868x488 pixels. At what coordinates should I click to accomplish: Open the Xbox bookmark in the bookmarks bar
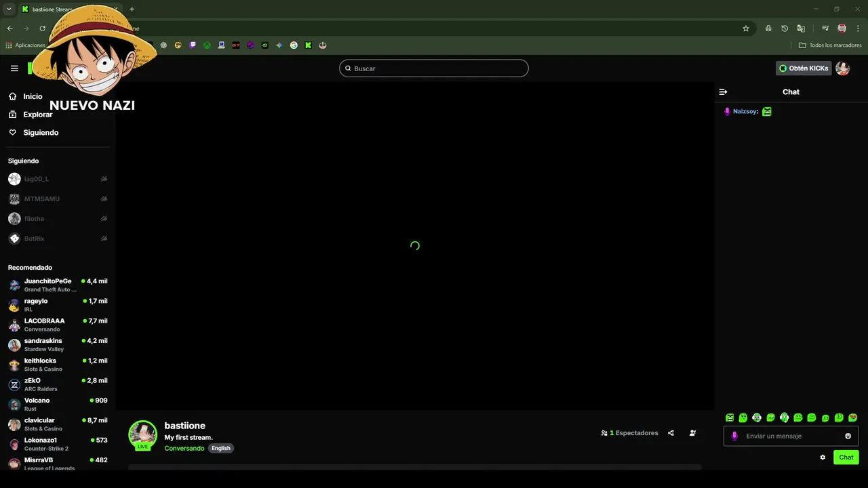coord(207,45)
